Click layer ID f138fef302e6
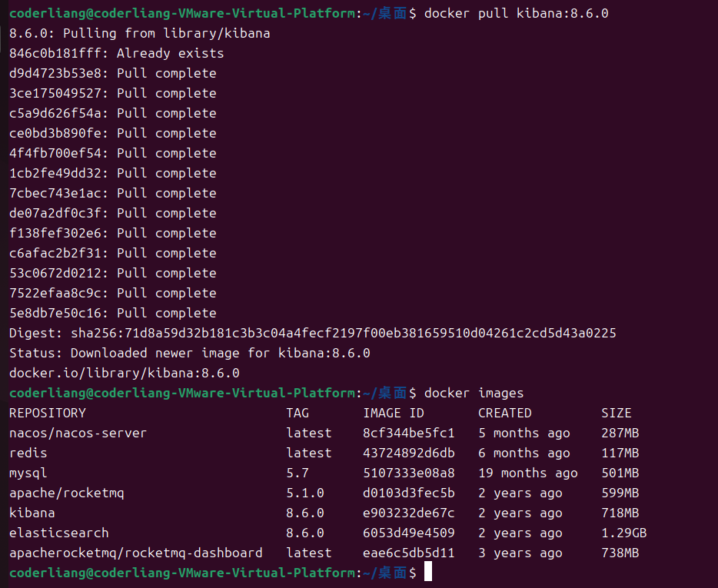This screenshot has height=588, width=718. tap(55, 233)
